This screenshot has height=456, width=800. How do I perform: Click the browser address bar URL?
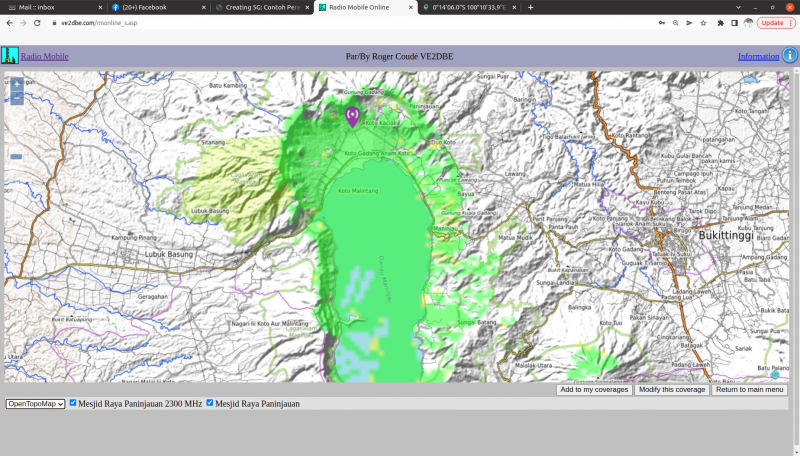pos(100,22)
